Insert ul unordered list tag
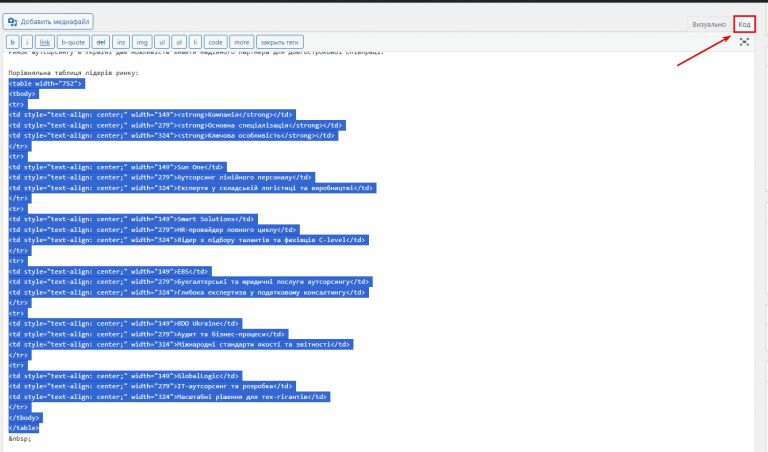Screen dimensions: 768x452 [162, 42]
